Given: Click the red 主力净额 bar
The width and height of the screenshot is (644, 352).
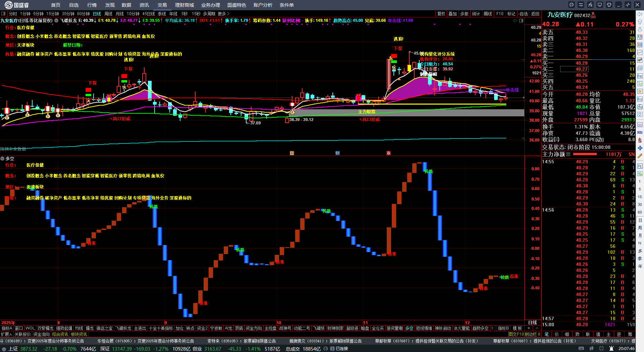Looking at the screenshot, I should 585,154.
